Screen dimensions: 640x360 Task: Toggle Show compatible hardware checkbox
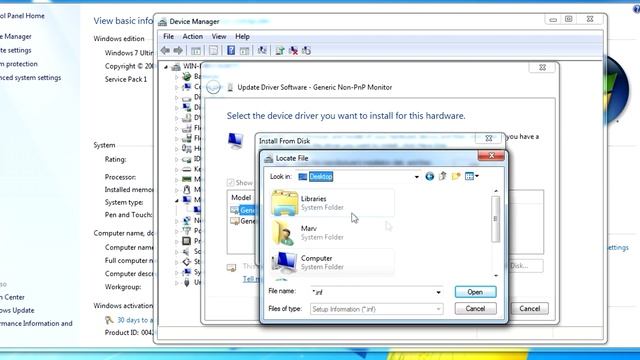coord(231,182)
